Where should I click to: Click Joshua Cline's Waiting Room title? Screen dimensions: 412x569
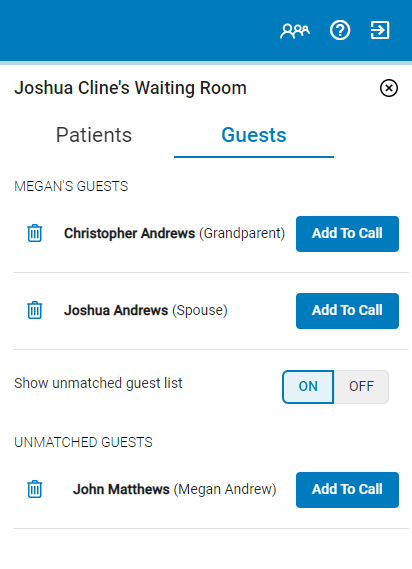pos(130,88)
